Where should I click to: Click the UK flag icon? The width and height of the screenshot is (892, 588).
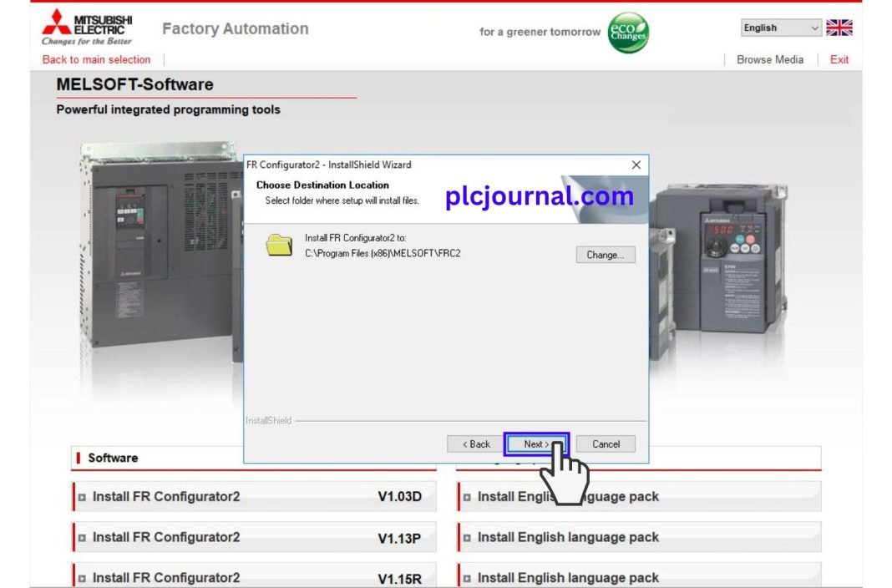click(838, 26)
